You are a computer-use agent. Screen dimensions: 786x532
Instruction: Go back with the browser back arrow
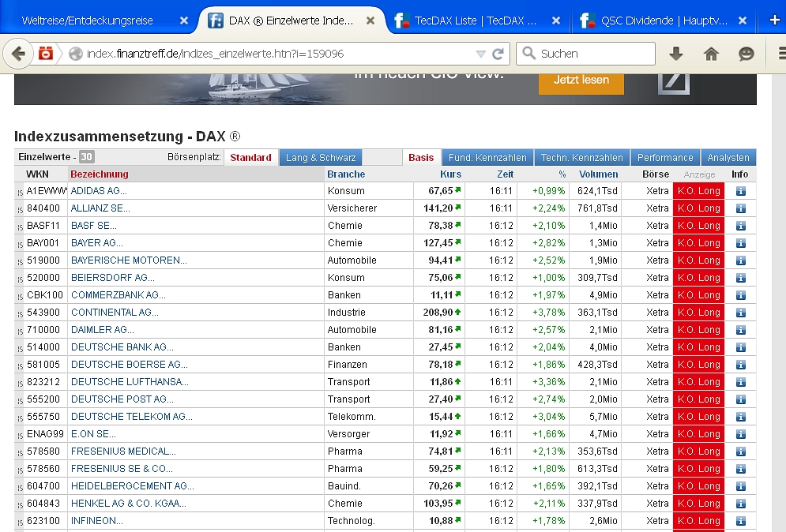click(18, 54)
